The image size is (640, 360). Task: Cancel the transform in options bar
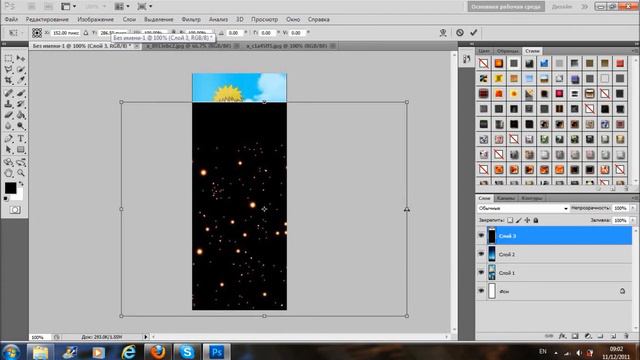coord(460,33)
